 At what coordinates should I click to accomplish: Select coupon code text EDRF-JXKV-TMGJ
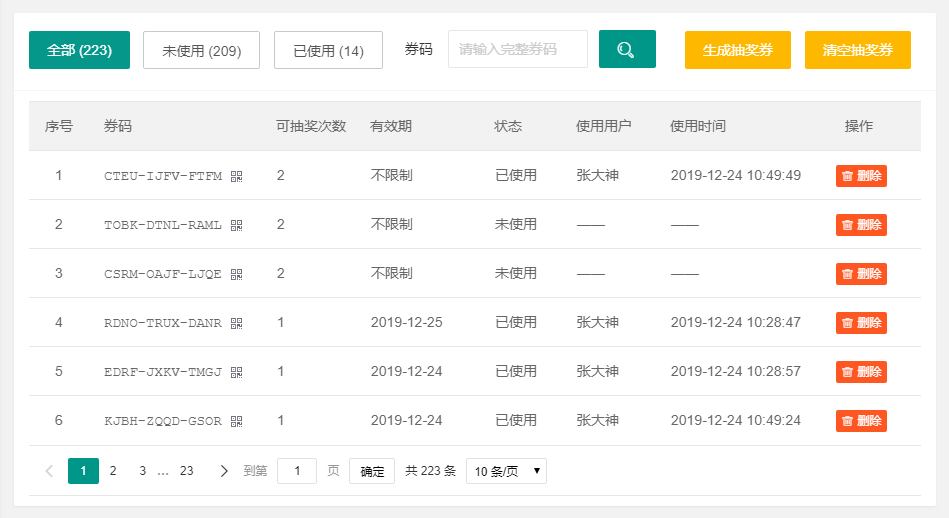click(x=163, y=372)
